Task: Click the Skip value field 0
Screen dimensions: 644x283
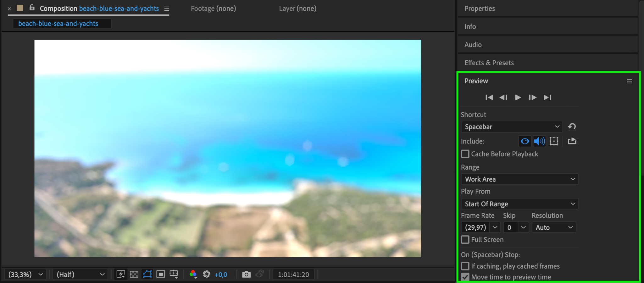Action: 510,227
